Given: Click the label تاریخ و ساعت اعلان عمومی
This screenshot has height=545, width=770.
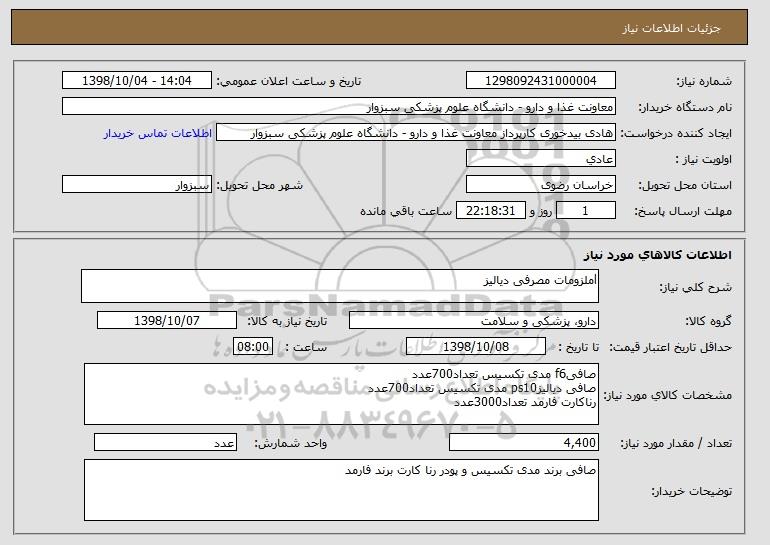Looking at the screenshot, I should click(x=289, y=81).
